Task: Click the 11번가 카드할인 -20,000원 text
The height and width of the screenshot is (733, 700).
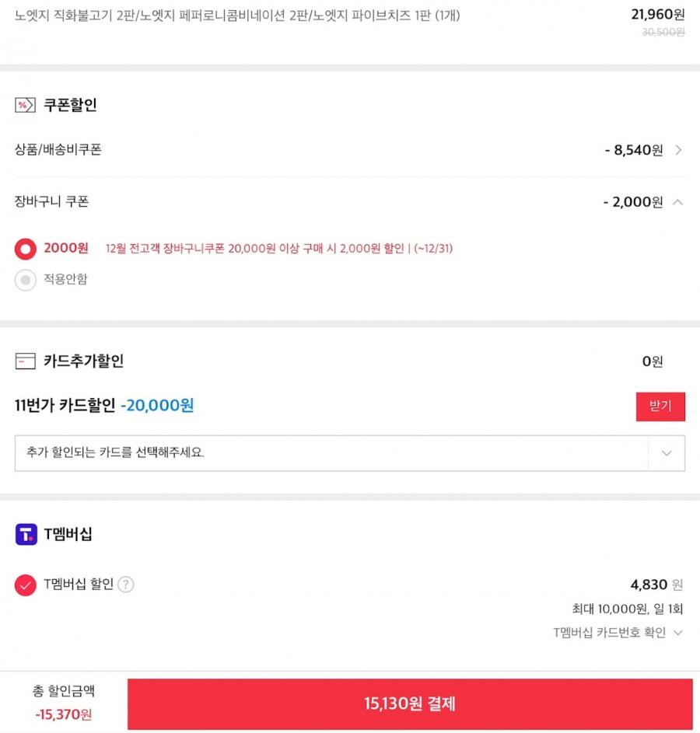Action: (x=104, y=405)
